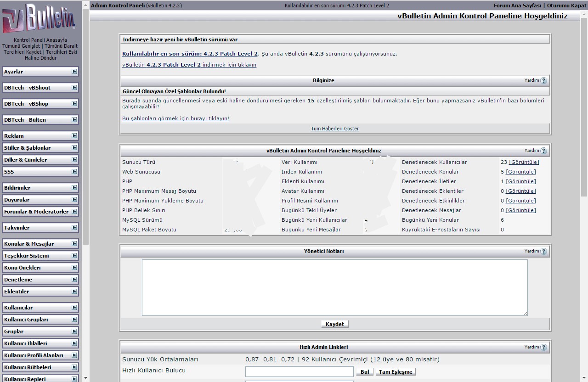Open the 4.2.3 Patch Level 2 download link

click(x=189, y=65)
